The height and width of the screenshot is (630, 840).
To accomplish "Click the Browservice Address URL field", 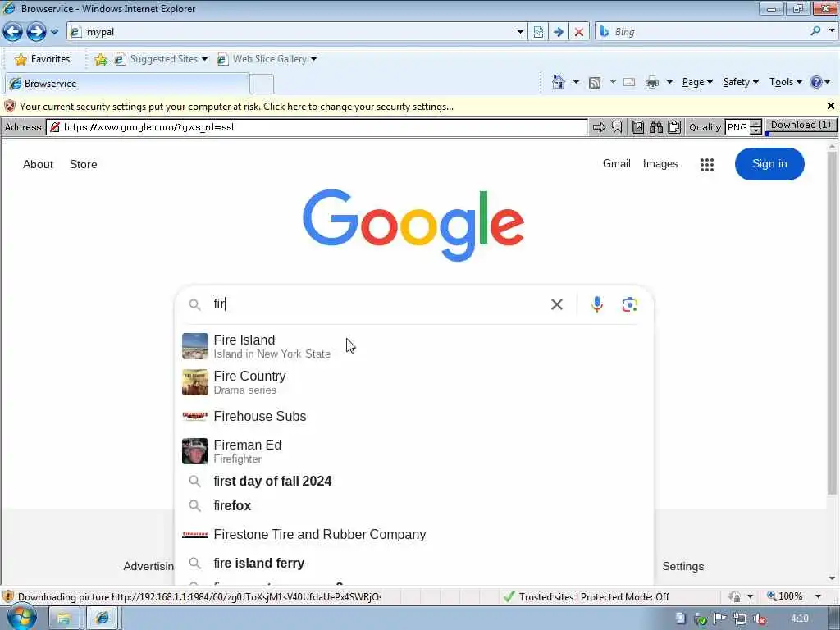I will [x=317, y=127].
